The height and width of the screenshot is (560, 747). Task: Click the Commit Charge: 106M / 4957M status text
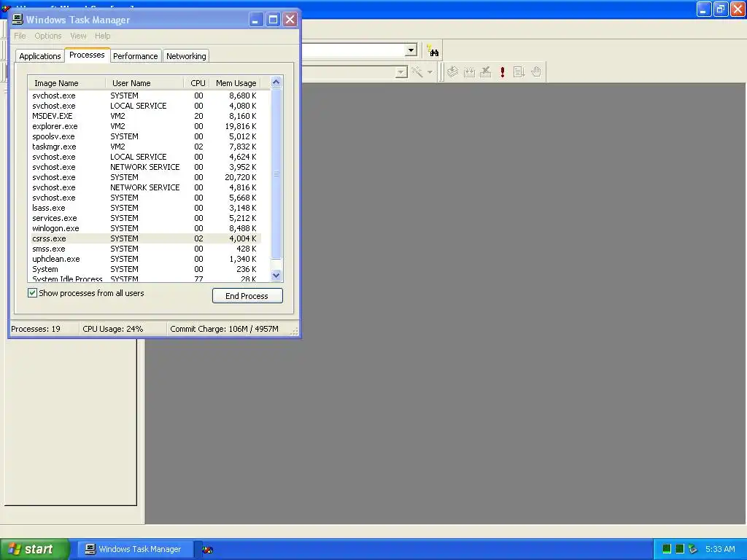225,329
